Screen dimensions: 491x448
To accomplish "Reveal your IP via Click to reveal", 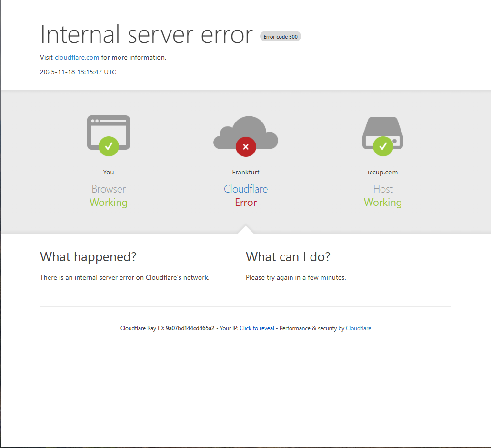I will coord(257,328).
